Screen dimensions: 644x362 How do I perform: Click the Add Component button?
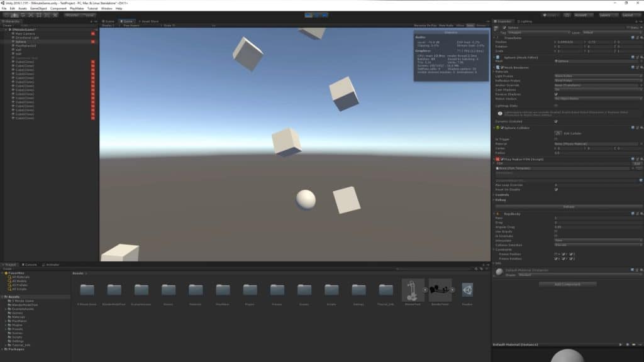pos(568,285)
